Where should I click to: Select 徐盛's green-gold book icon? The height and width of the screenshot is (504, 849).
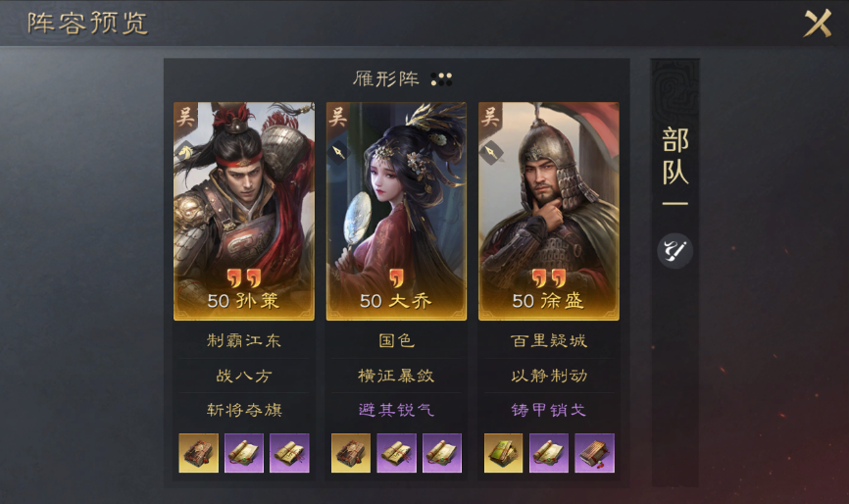click(504, 453)
